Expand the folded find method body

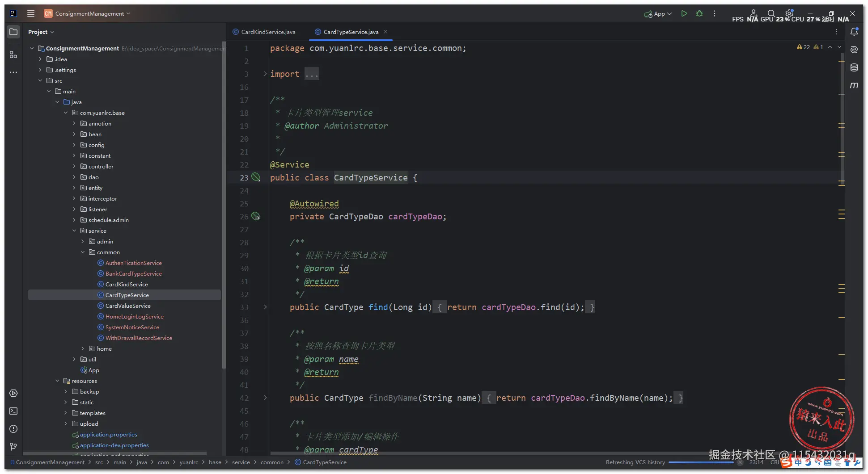(x=265, y=307)
